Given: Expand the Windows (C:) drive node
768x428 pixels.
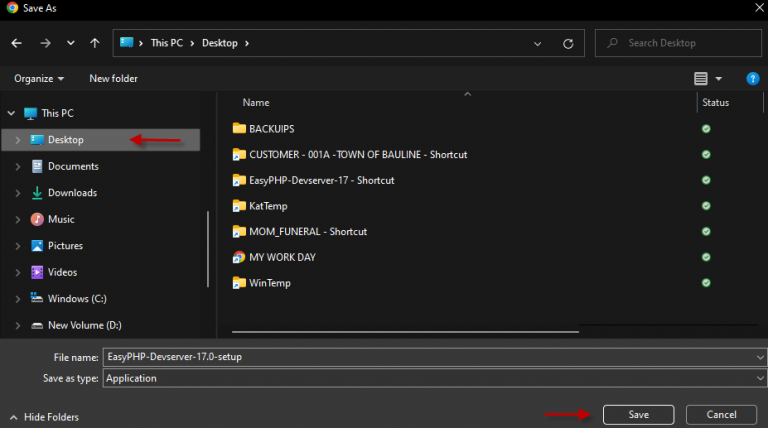Looking at the screenshot, I should tap(18, 299).
